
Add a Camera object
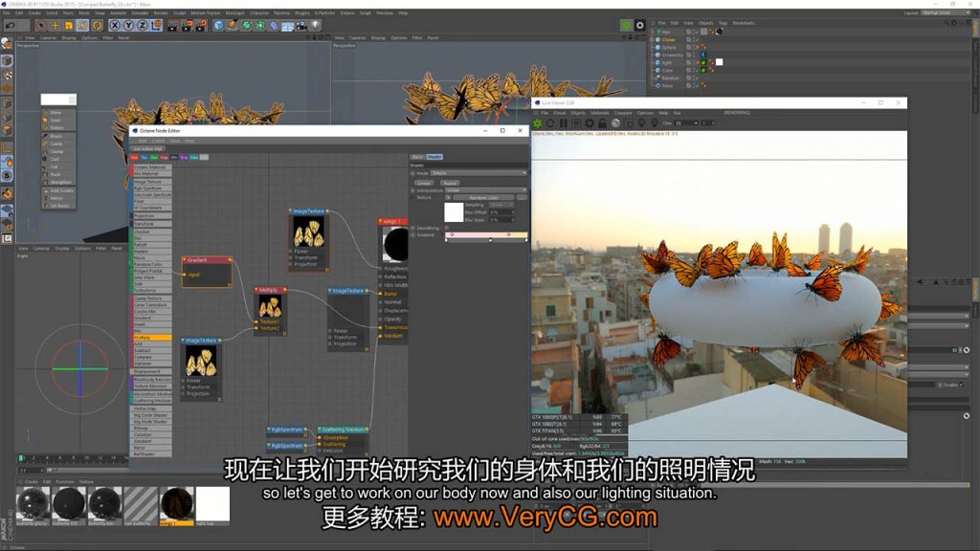click(301, 26)
